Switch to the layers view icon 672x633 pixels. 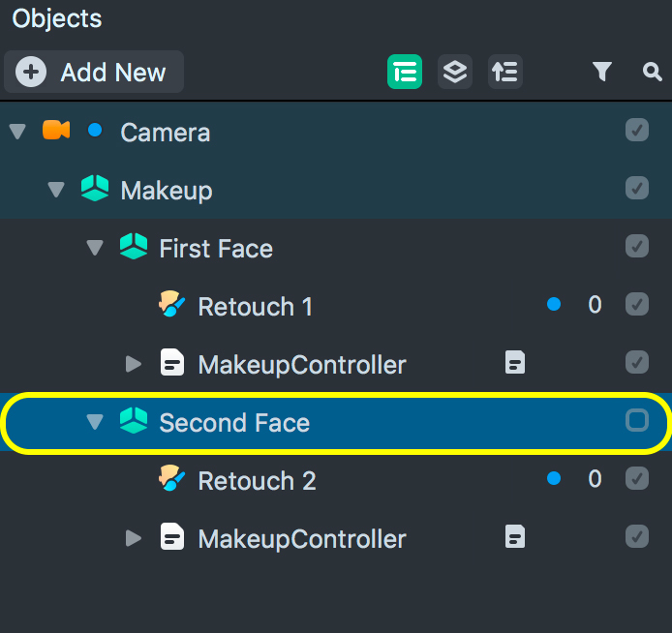pos(455,72)
